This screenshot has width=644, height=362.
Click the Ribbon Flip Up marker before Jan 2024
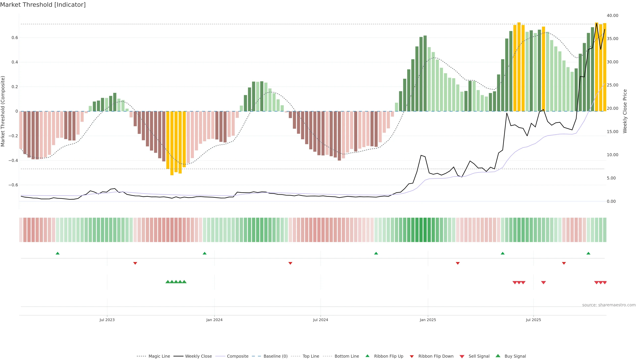pos(204,253)
